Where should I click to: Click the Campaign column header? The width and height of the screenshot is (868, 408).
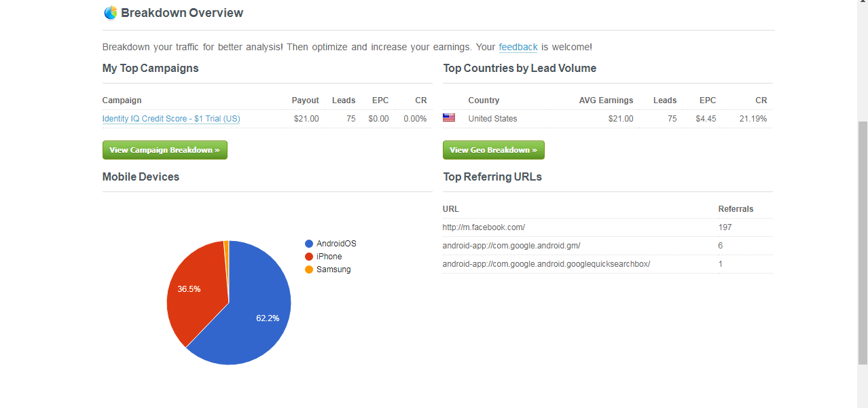[x=122, y=100]
